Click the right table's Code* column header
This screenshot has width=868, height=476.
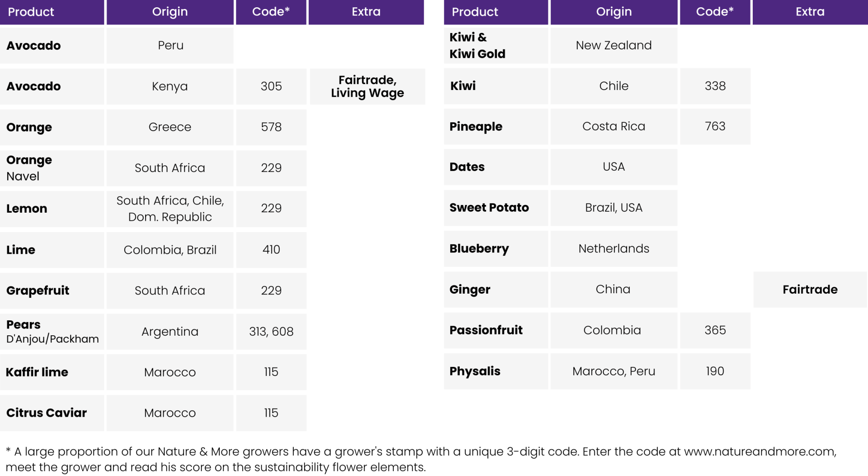715,12
